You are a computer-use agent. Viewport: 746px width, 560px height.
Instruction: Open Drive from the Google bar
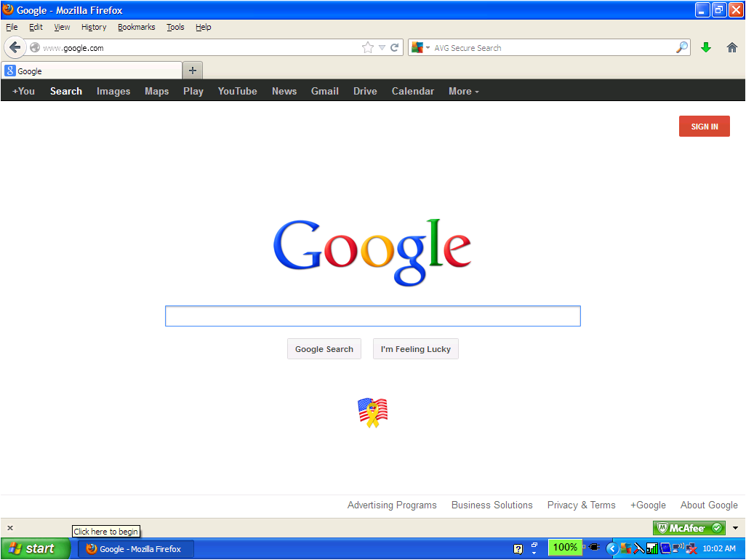point(365,91)
